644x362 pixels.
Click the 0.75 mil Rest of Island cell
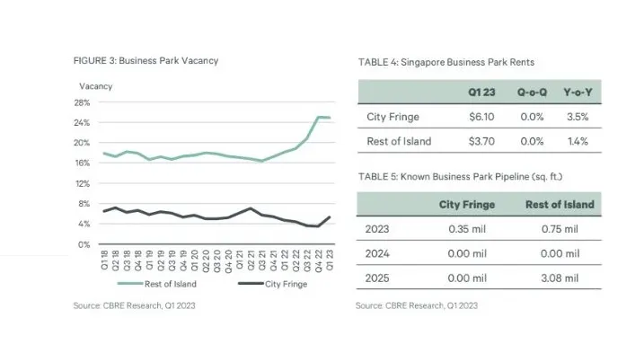tap(559, 227)
